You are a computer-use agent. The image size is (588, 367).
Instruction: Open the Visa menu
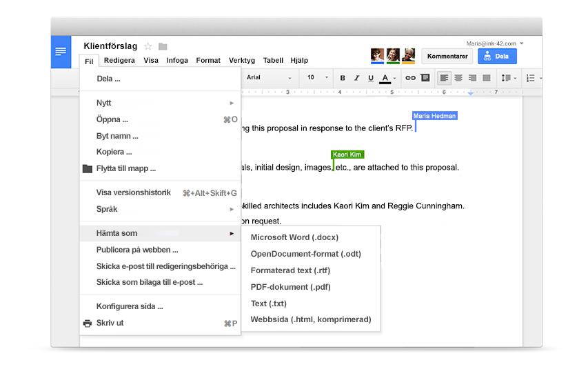click(151, 61)
